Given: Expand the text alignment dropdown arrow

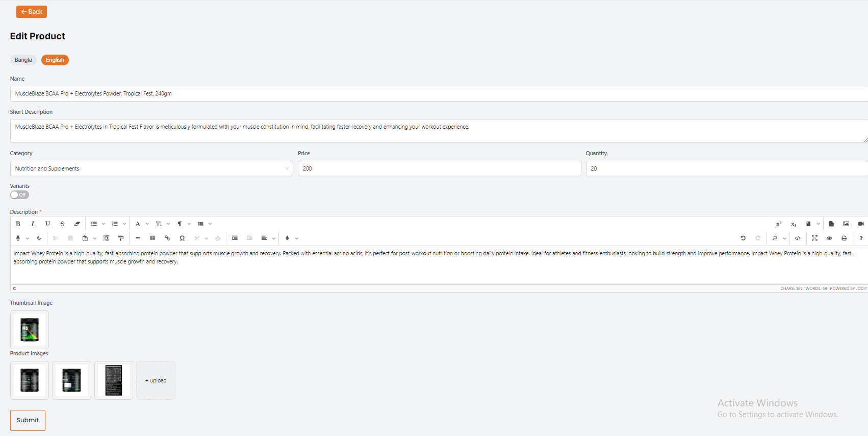Looking at the screenshot, I should [x=274, y=238].
